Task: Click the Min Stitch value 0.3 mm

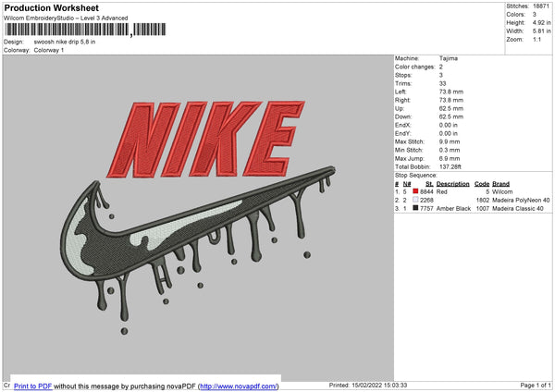Action: point(450,150)
